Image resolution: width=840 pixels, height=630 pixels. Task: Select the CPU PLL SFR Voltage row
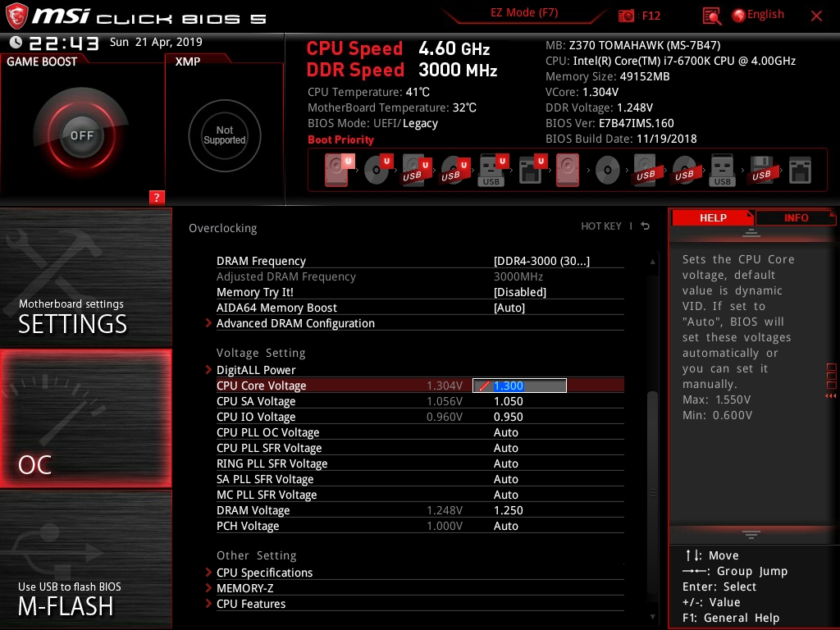point(420,448)
